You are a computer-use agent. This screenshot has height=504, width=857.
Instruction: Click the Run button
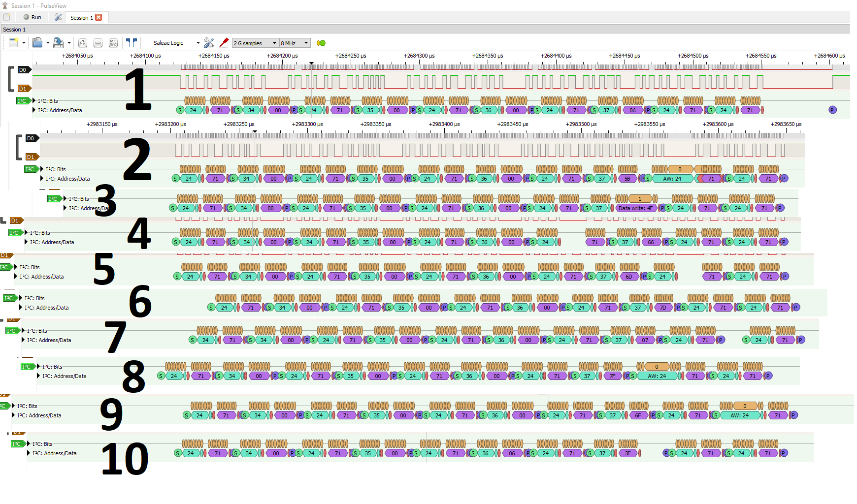pos(33,17)
